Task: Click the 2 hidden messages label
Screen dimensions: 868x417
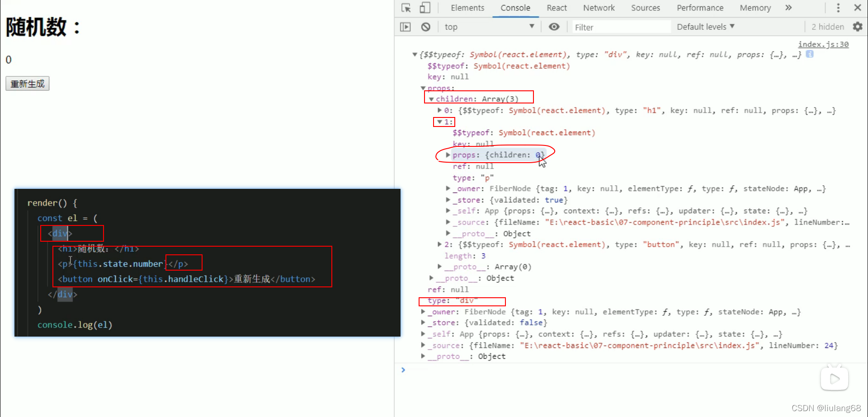Action: [827, 27]
